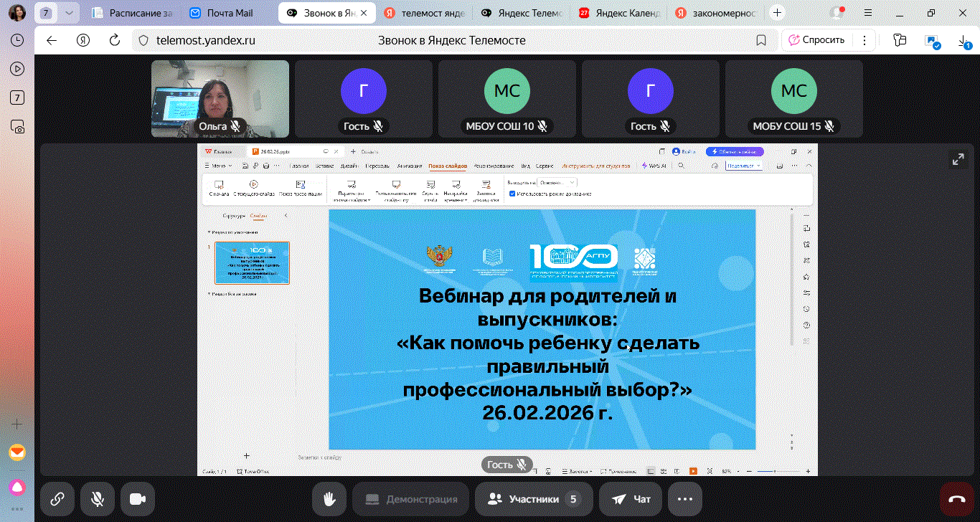Reload the Telemost page
This screenshot has height=522, width=980.
(x=114, y=40)
